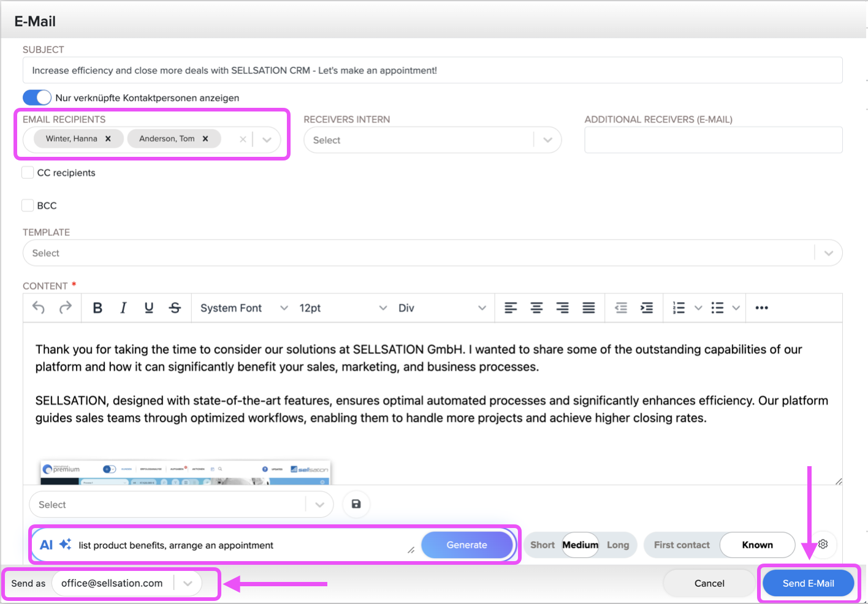Open the System Font dropdown
The height and width of the screenshot is (604, 868).
tap(243, 308)
